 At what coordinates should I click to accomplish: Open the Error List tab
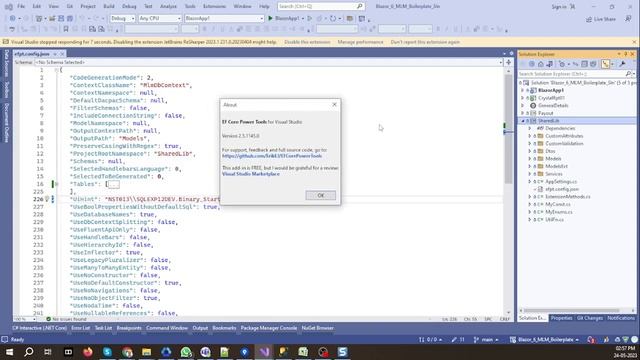point(80,328)
